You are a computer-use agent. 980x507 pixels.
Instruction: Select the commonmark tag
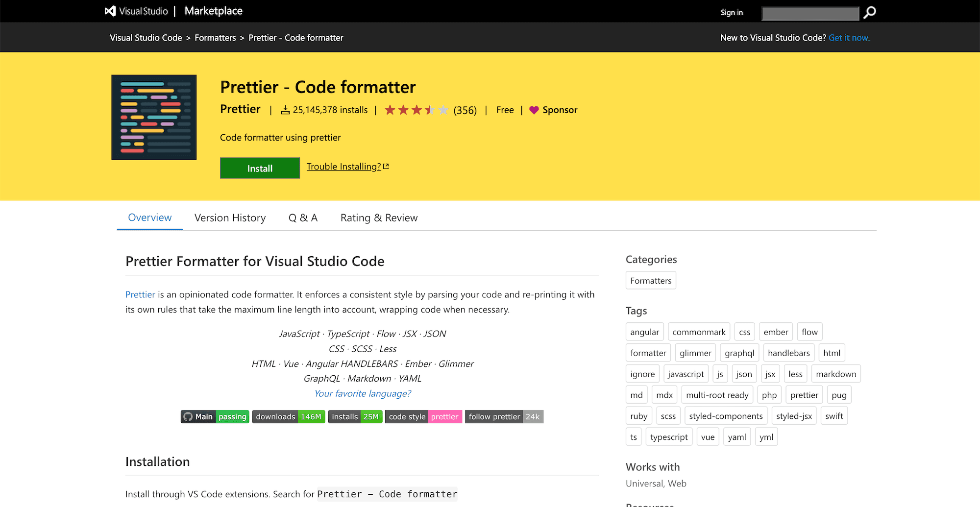click(699, 332)
